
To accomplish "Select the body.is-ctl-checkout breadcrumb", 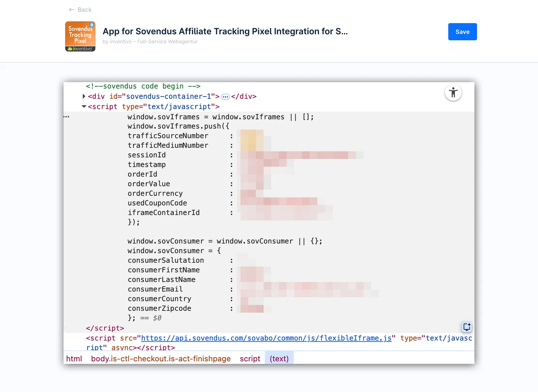I will click(x=161, y=359).
